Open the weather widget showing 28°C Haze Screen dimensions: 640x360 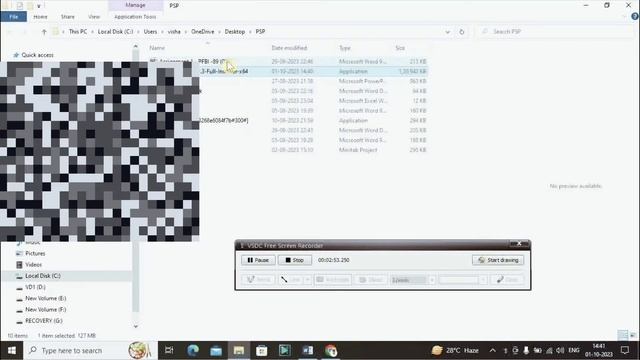[x=455, y=350]
